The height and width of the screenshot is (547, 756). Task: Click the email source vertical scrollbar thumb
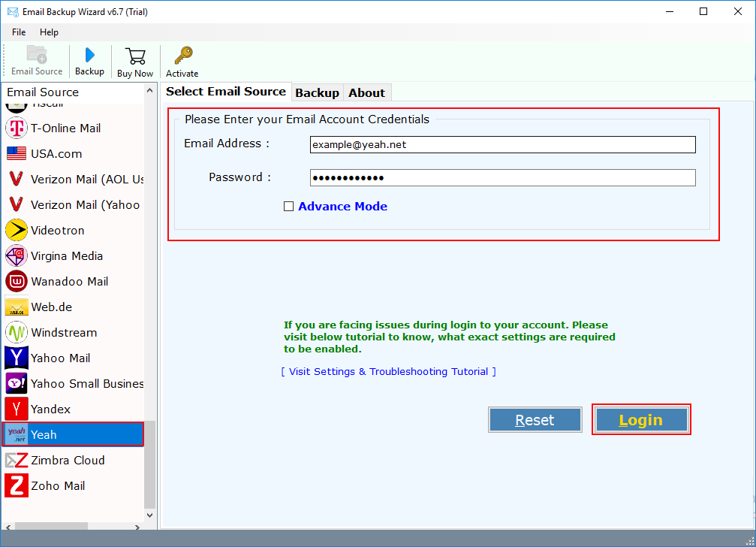(150, 464)
